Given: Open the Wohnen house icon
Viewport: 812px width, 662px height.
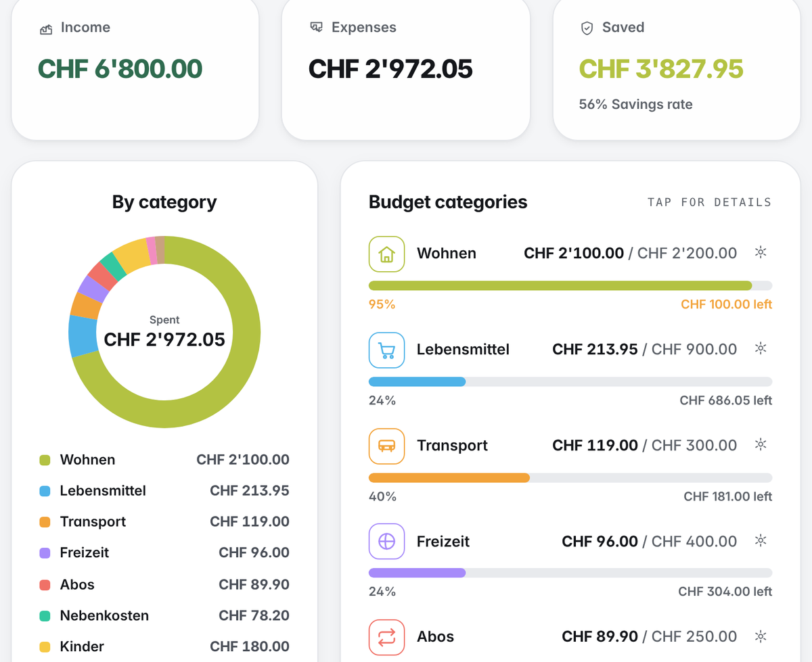Looking at the screenshot, I should (x=386, y=254).
